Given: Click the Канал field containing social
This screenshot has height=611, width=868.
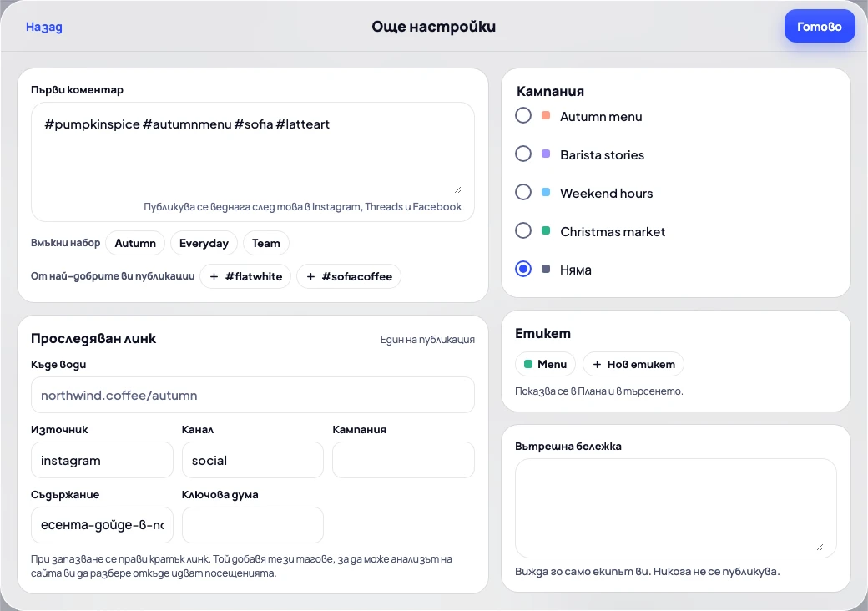Looking at the screenshot, I should click(252, 460).
